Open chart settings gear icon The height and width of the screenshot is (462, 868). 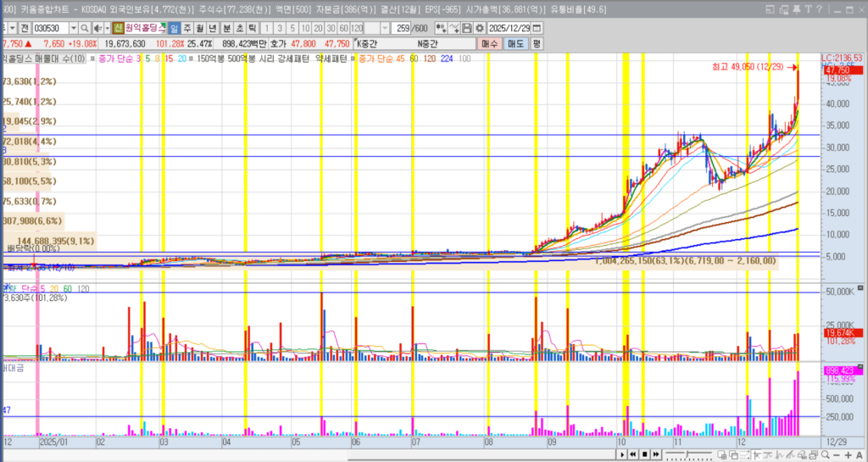[x=480, y=28]
